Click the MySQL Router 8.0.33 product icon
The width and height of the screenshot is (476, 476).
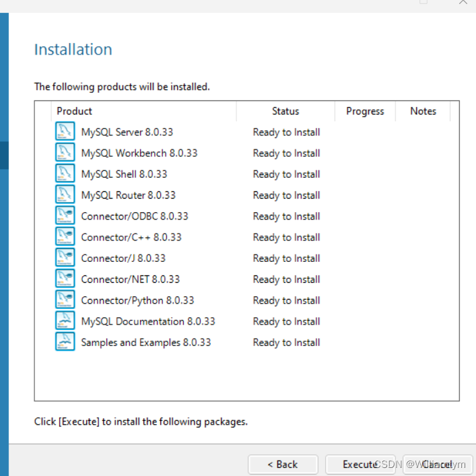click(x=65, y=195)
